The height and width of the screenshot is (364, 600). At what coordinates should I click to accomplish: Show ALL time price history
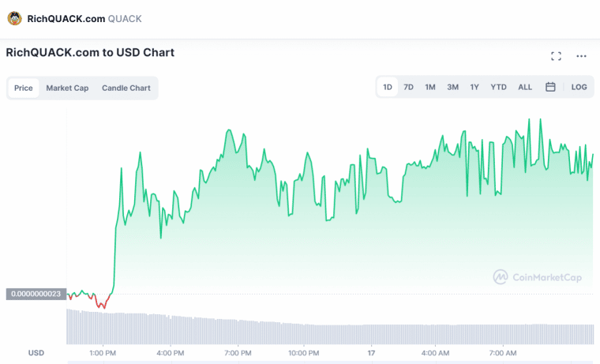click(x=525, y=87)
